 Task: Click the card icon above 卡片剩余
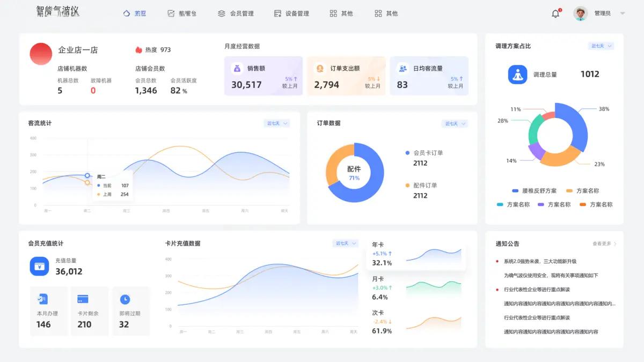[x=83, y=299]
